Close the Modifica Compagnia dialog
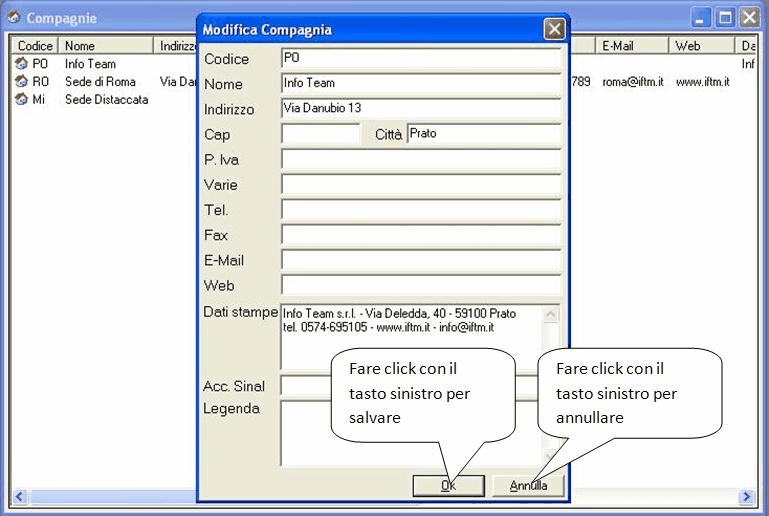Viewport: 769px width, 516px height. pos(554,29)
